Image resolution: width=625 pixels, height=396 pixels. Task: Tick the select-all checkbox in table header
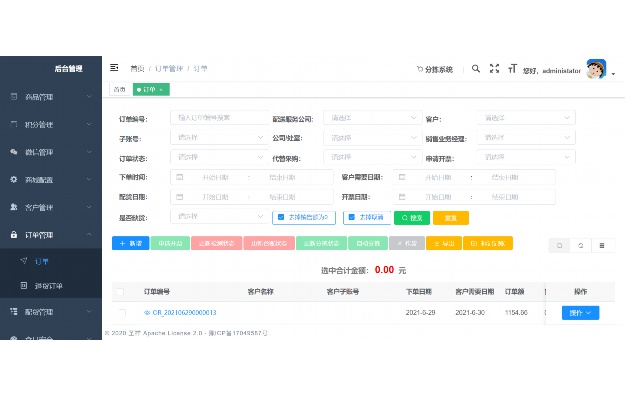(x=120, y=292)
